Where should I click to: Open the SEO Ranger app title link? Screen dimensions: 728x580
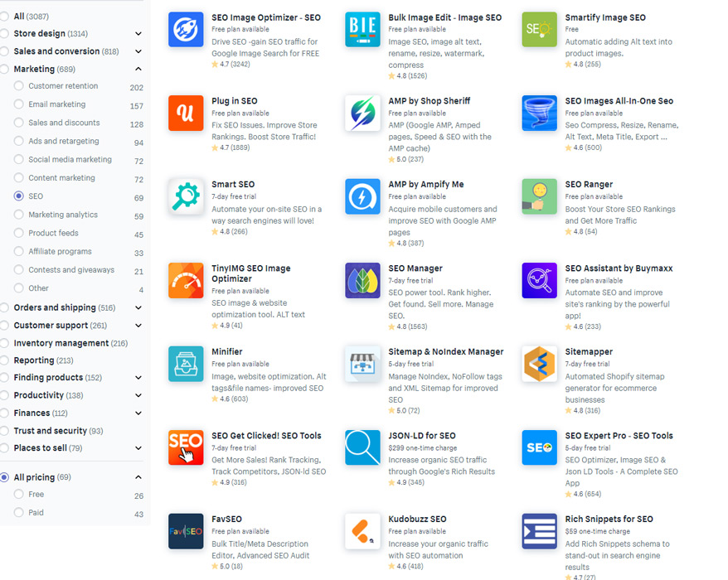click(x=589, y=184)
